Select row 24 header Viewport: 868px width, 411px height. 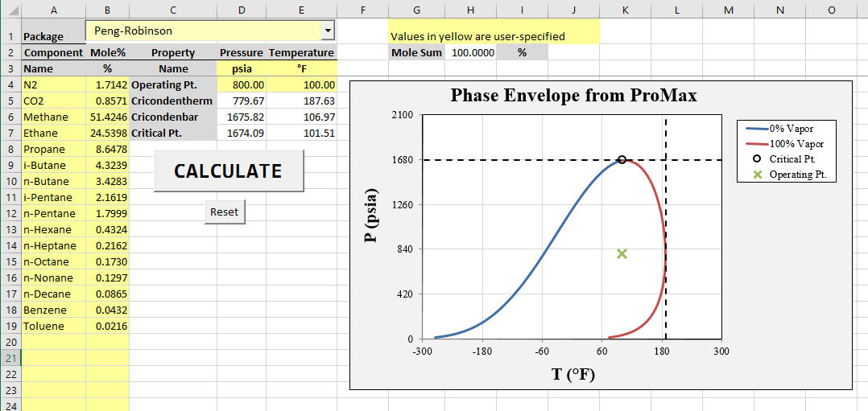pos(10,405)
